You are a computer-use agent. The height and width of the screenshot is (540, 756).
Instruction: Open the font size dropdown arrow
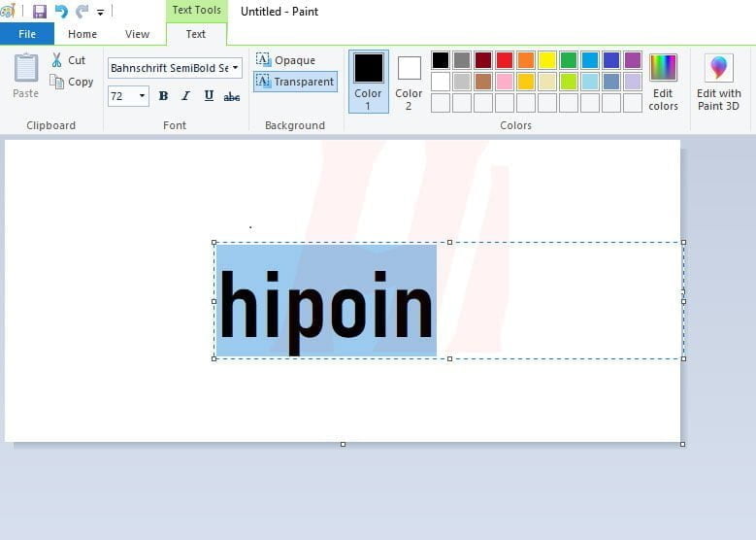pyautogui.click(x=142, y=96)
